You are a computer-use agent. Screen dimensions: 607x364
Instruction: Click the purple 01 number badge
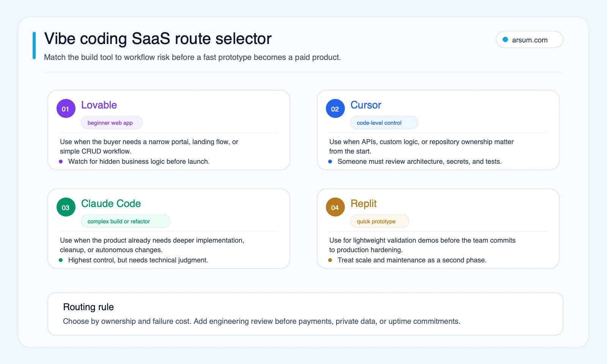click(x=66, y=108)
